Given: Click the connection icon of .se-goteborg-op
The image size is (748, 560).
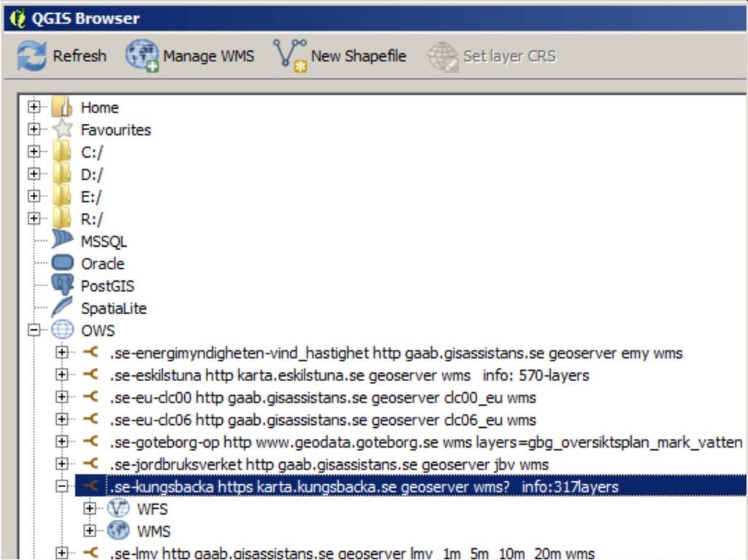Looking at the screenshot, I should point(91,441).
